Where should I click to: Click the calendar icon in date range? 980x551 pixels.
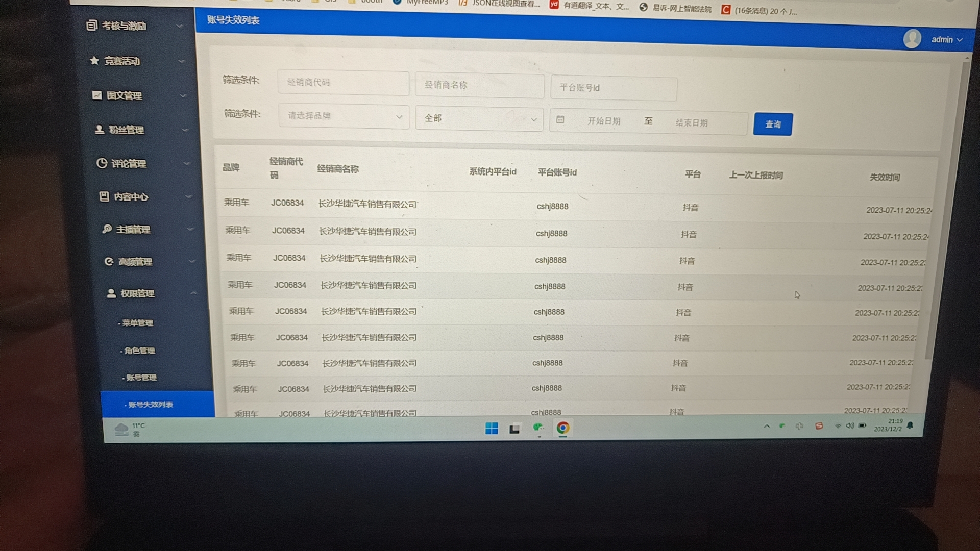[560, 119]
